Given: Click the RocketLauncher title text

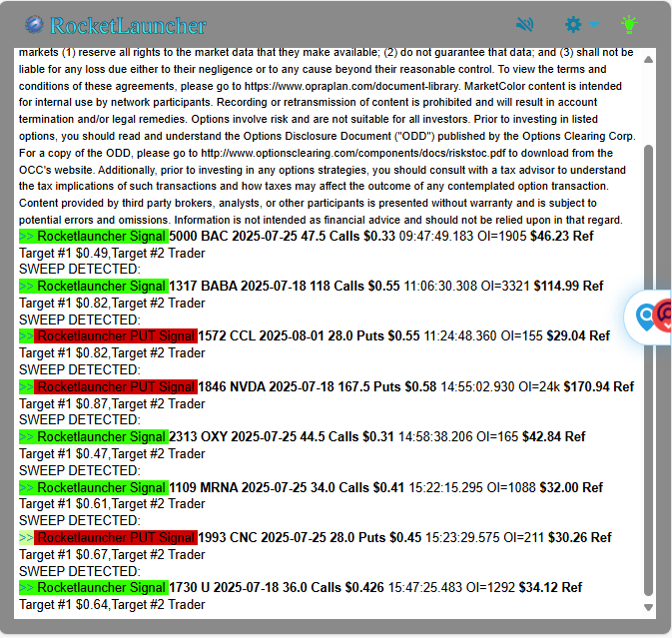Looking at the screenshot, I should tap(128, 26).
